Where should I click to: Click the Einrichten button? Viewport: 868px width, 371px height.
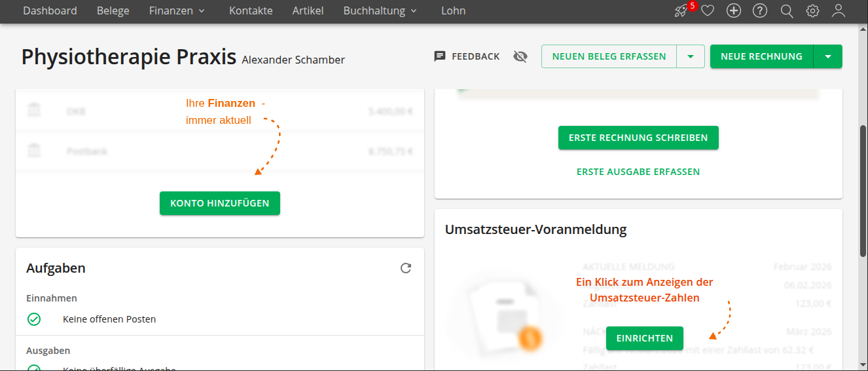(x=645, y=338)
